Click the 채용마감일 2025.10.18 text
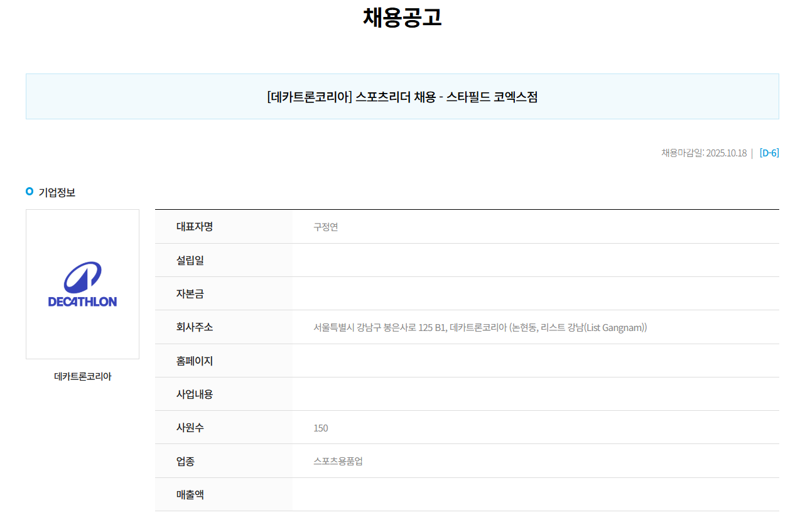This screenshot has width=805, height=532. point(703,153)
